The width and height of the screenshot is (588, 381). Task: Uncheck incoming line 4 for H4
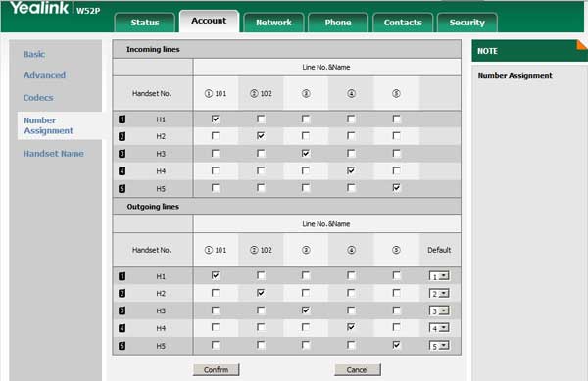[x=351, y=170]
